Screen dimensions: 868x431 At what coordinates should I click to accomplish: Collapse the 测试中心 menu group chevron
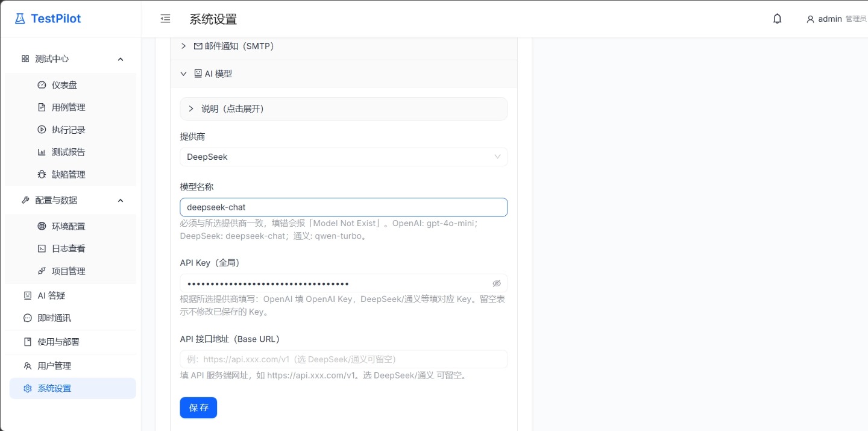pyautogui.click(x=121, y=59)
